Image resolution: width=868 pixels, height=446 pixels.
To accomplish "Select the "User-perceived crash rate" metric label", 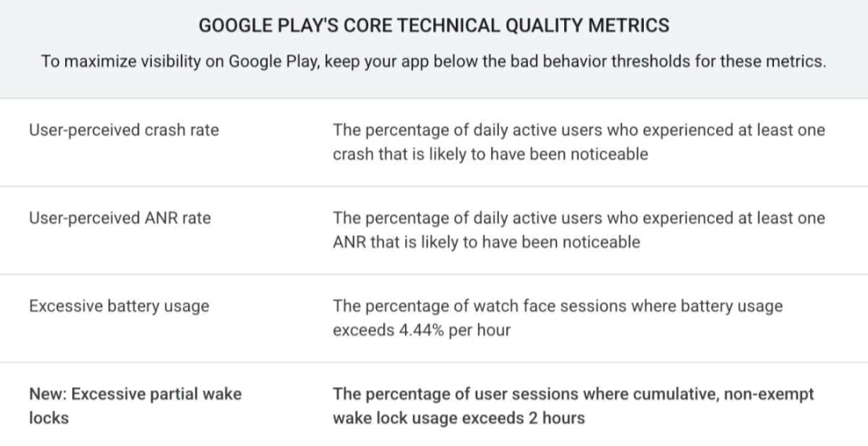I will (123, 130).
